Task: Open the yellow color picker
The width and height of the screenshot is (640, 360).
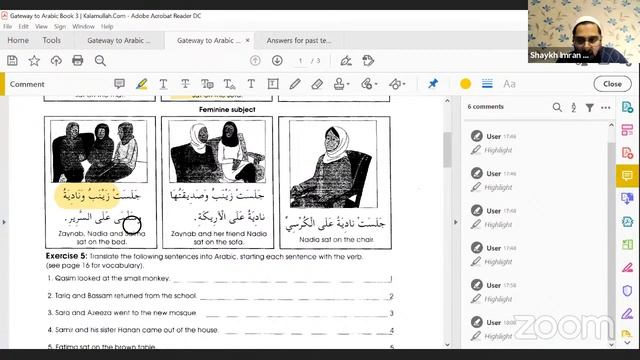Action: click(x=465, y=84)
